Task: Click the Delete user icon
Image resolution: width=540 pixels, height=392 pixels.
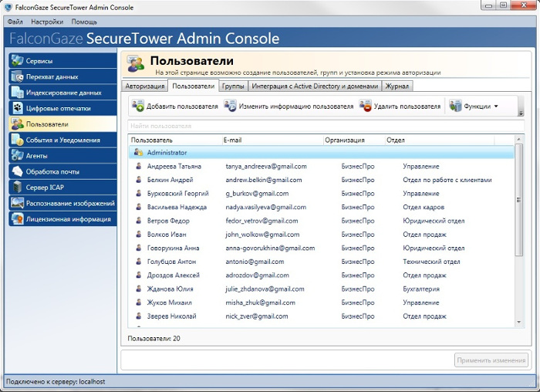Action: 366,106
